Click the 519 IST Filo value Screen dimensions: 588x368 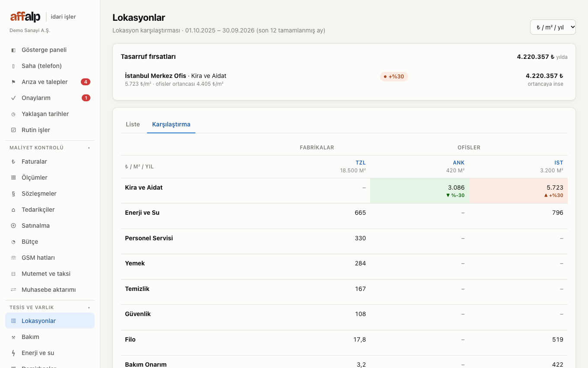(x=558, y=339)
